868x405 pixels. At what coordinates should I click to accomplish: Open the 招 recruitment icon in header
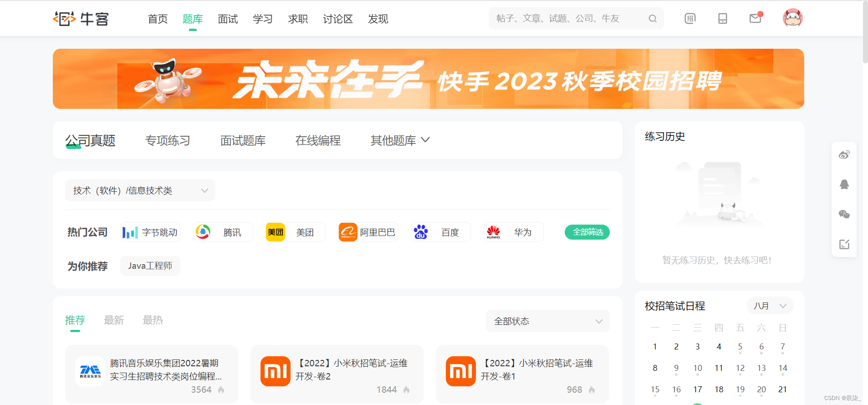690,19
